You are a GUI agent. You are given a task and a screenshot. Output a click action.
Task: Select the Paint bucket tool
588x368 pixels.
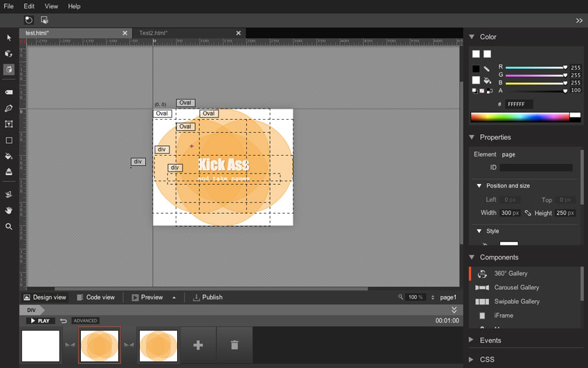click(x=9, y=156)
